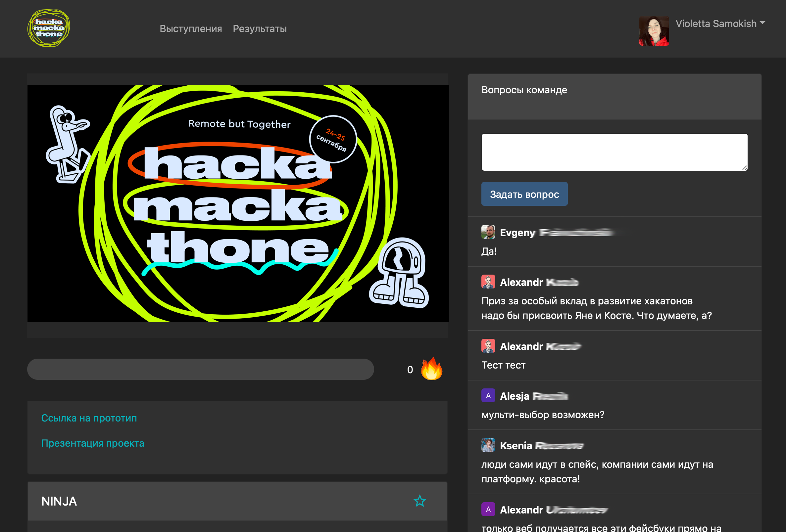Click inside the question text field
This screenshot has height=532, width=786.
614,152
